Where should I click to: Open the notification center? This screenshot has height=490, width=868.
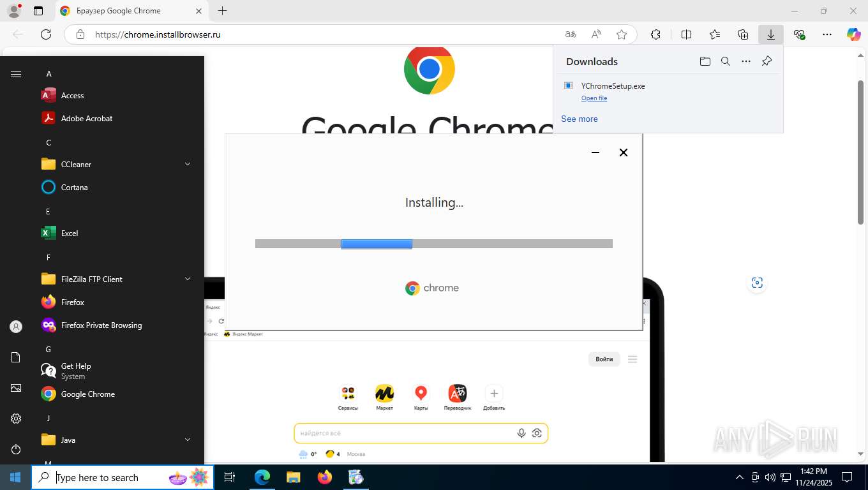(847, 477)
